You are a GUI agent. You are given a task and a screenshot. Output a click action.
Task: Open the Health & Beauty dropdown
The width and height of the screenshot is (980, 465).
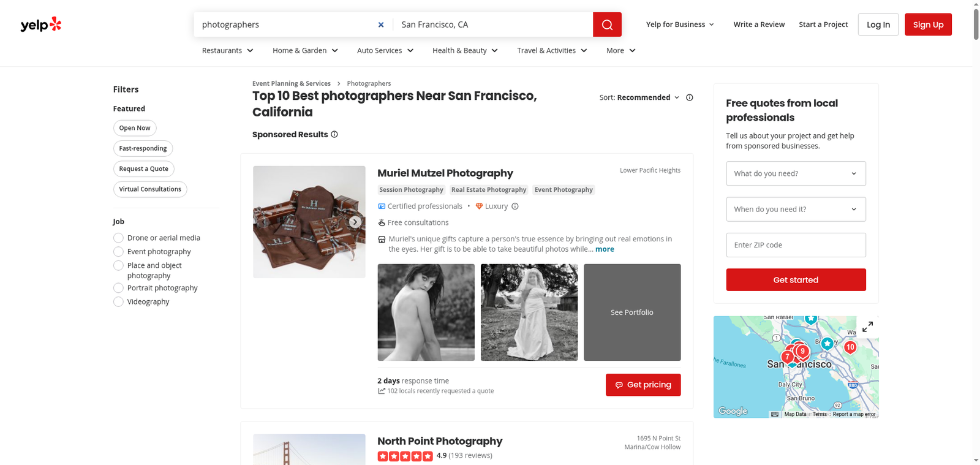coord(466,50)
